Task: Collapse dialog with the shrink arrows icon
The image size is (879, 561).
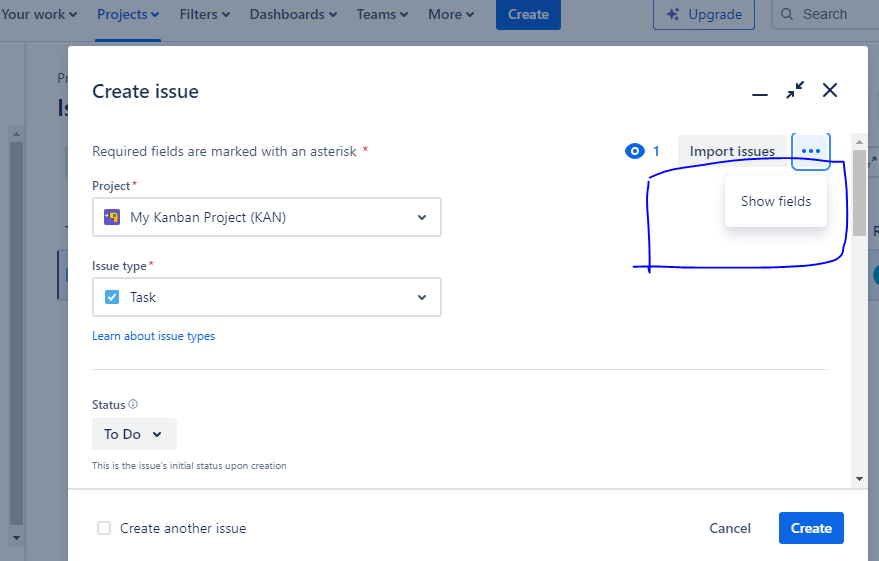Action: pos(795,90)
